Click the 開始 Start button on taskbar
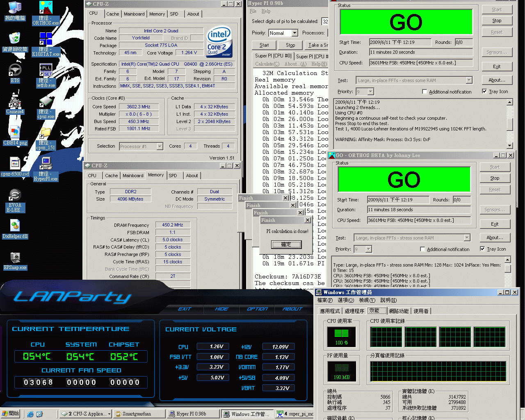 10,414
